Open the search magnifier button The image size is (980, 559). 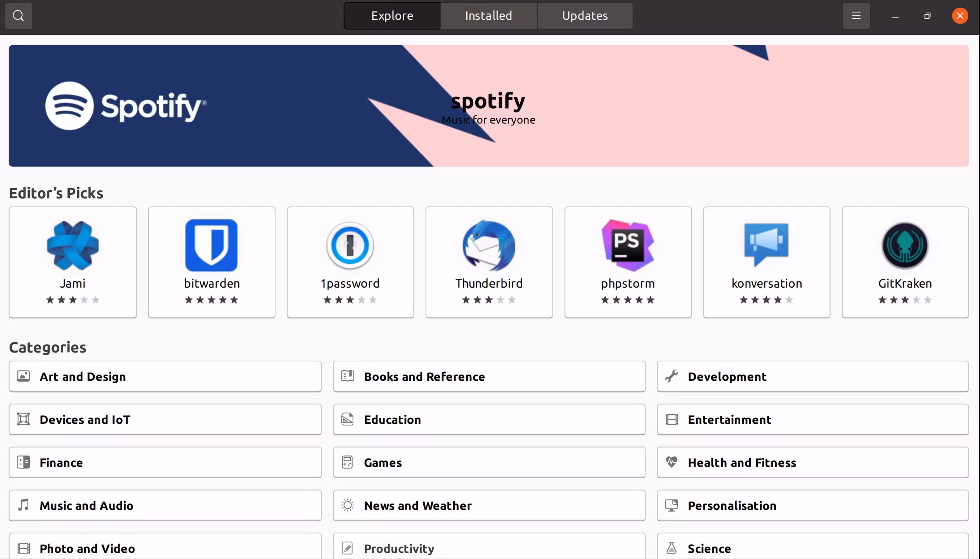[x=18, y=16]
